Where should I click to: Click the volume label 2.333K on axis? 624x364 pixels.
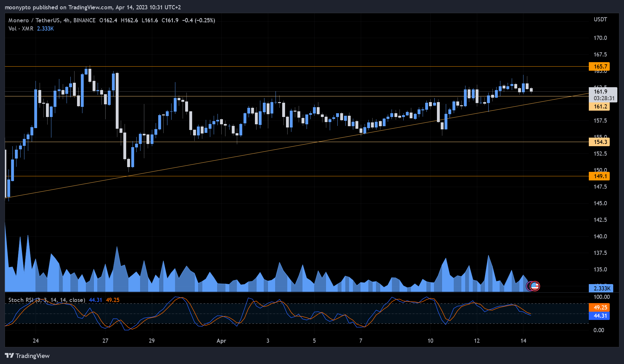(x=601, y=288)
